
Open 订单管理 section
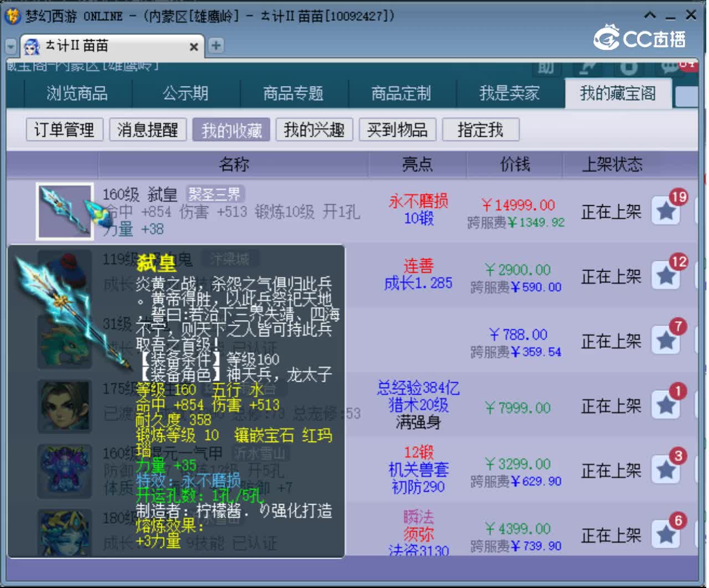pyautogui.click(x=64, y=130)
